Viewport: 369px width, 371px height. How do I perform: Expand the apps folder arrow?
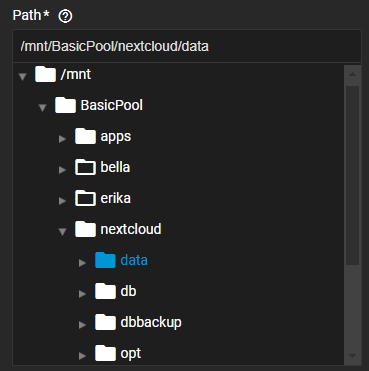62,139
